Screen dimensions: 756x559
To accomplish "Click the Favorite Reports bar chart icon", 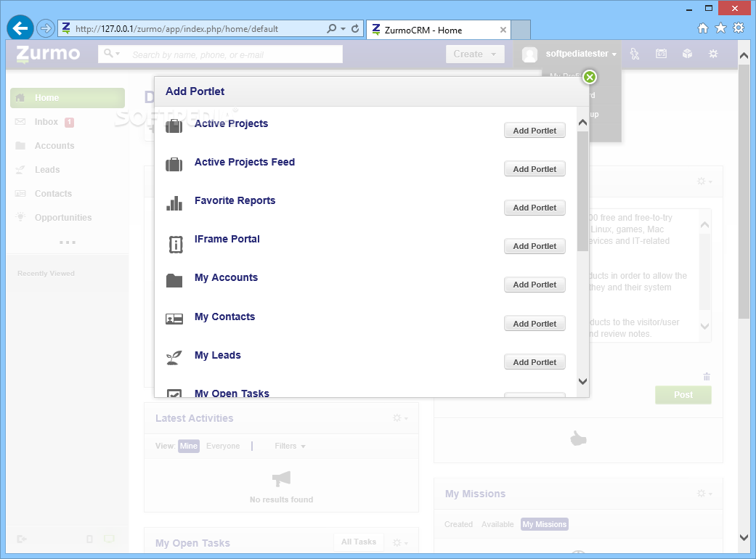I will (174, 203).
